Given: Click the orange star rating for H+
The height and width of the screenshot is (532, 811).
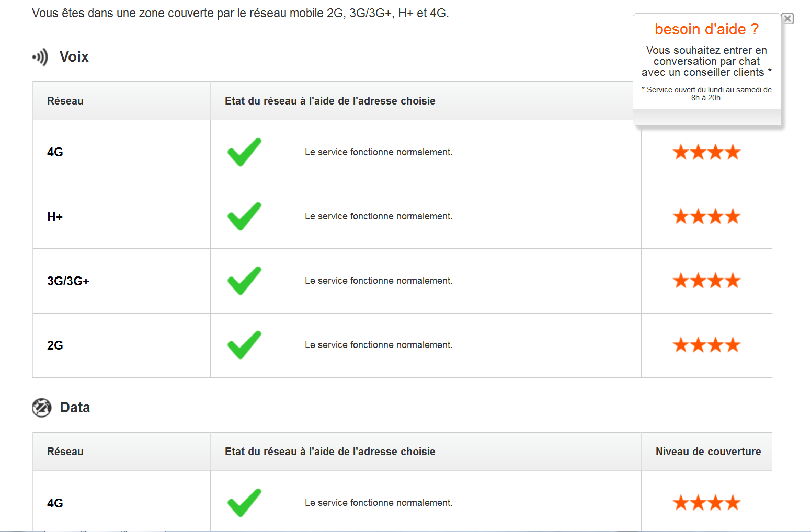Looking at the screenshot, I should click(x=706, y=216).
